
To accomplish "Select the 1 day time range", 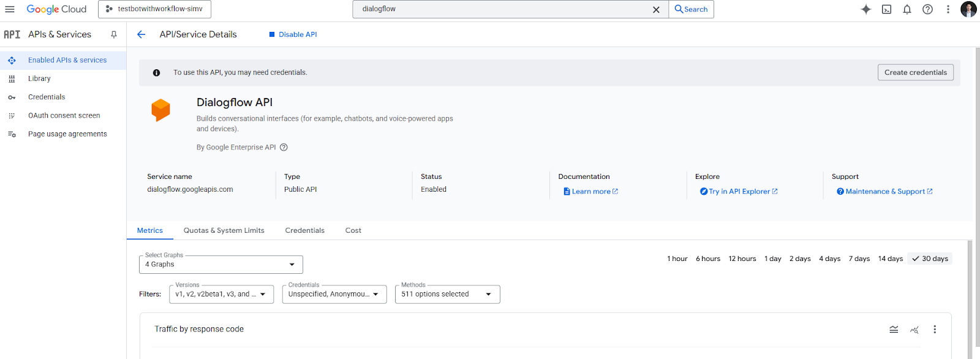I will pos(773,259).
